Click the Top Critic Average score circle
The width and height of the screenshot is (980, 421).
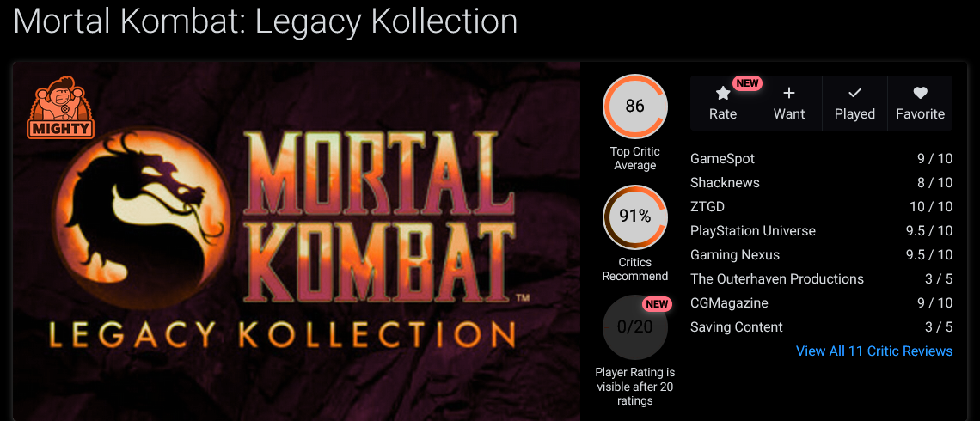tap(635, 107)
